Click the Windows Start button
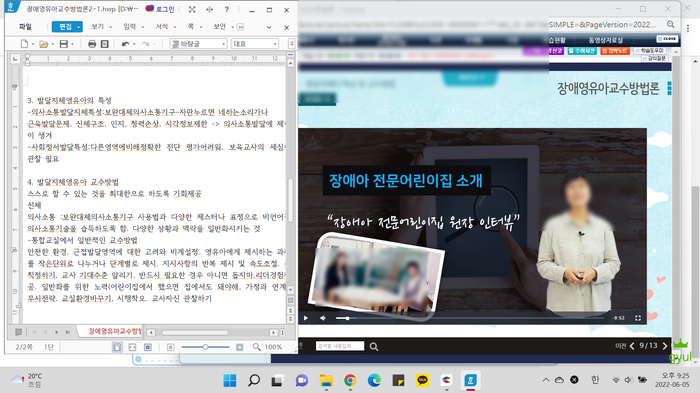This screenshot has height=393, width=700. coord(230,380)
